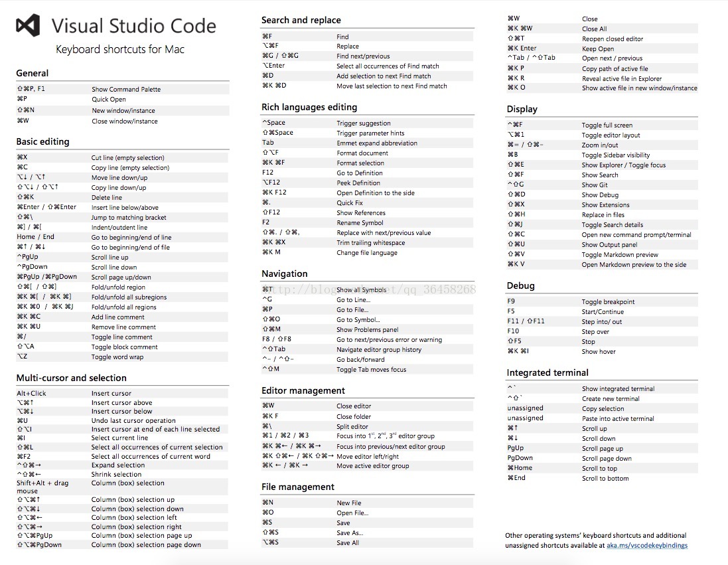Click 'Paste into active terminal' entry
The image size is (728, 565).
click(x=618, y=419)
